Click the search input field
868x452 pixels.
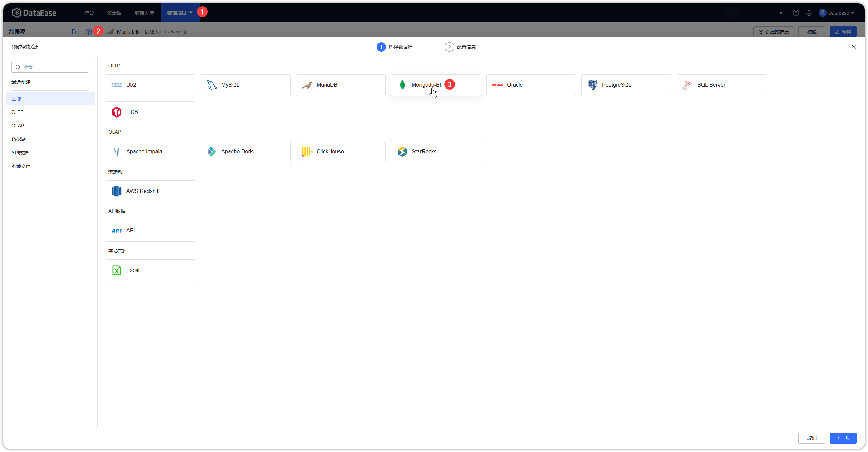point(51,67)
